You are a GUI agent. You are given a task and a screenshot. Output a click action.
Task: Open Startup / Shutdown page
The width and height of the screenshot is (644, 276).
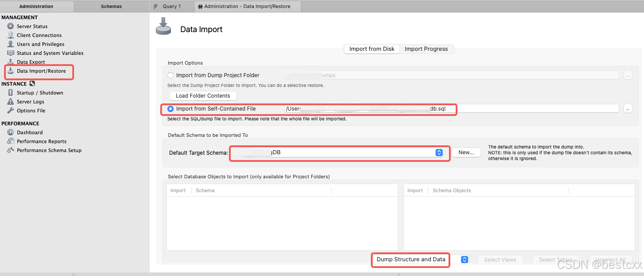pos(40,93)
